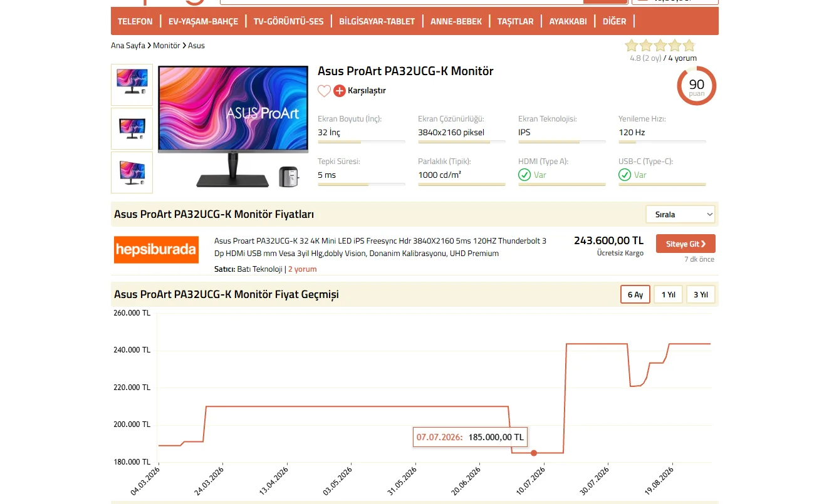
Task: Open the EV-YAŞAM-BAHÇE menu
Action: pyautogui.click(x=204, y=21)
